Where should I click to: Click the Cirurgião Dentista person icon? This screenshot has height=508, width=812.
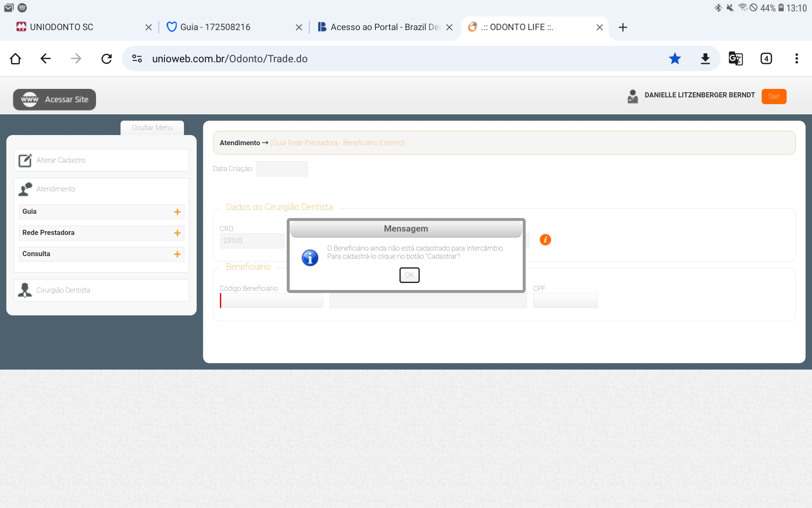[25, 290]
